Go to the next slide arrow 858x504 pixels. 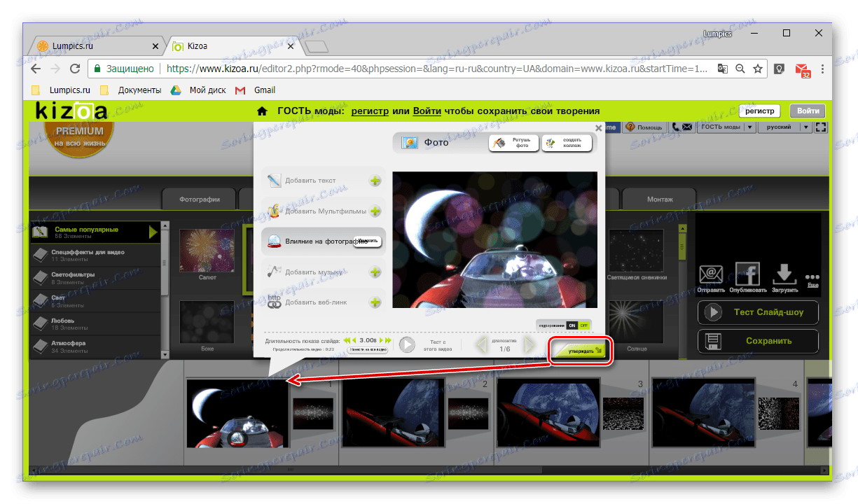point(530,344)
